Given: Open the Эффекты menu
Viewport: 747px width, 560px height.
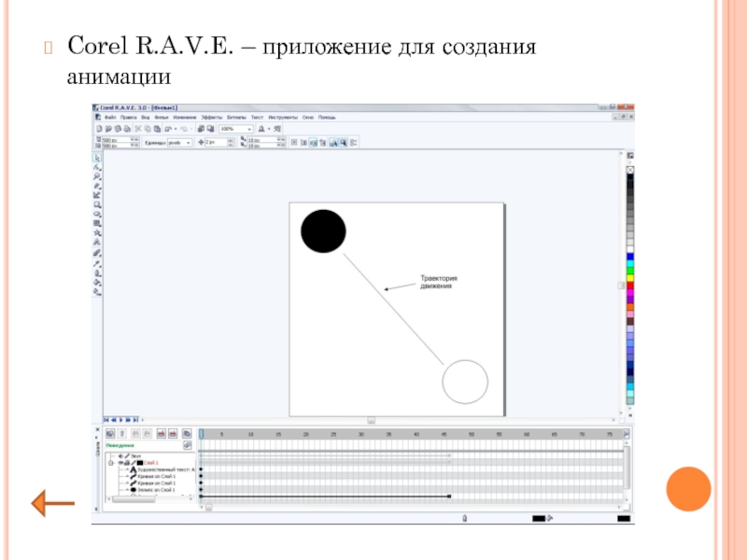Looking at the screenshot, I should tap(210, 118).
